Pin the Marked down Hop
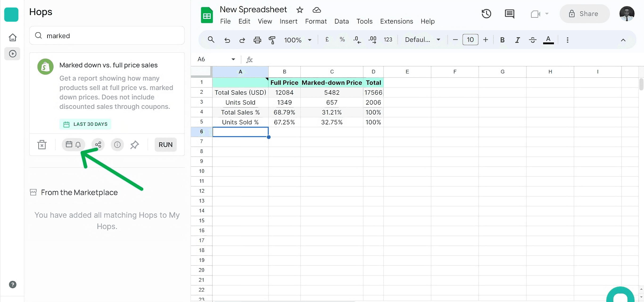Screen dimensions: 644x302 point(135,145)
